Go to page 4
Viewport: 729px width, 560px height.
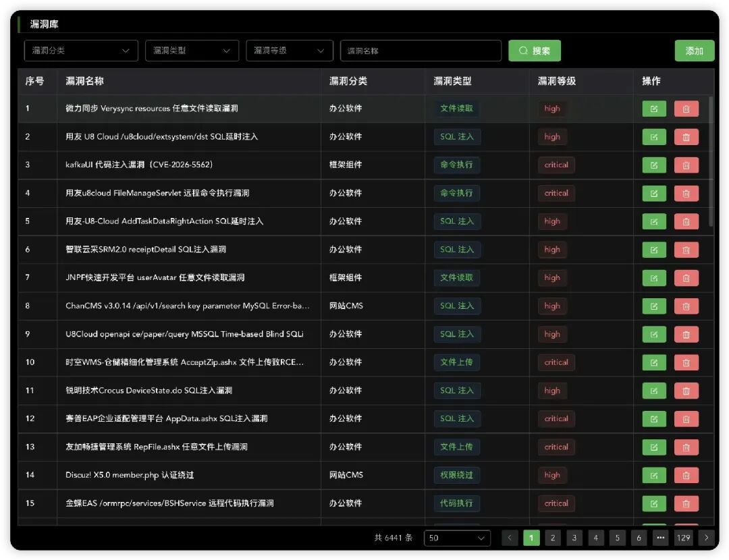595,538
